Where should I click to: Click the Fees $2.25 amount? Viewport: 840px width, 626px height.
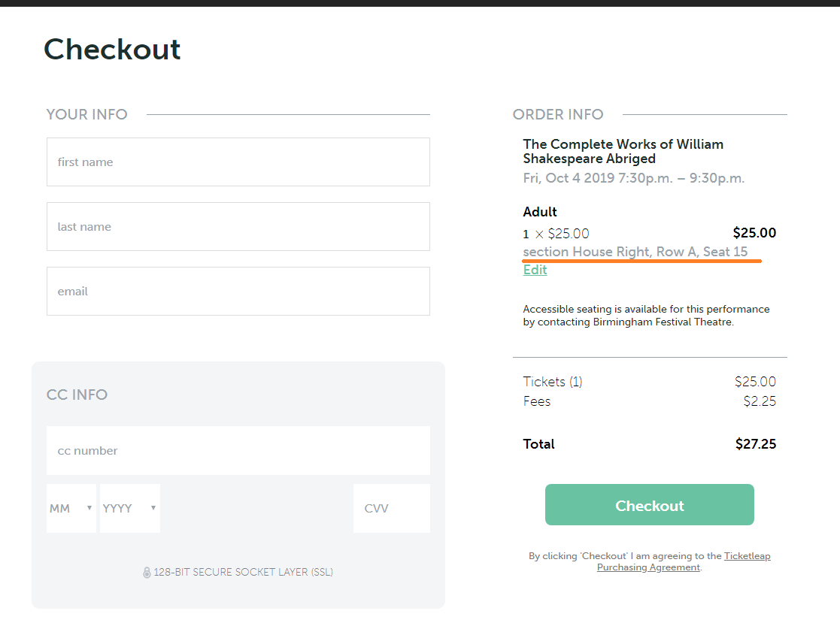(x=760, y=401)
